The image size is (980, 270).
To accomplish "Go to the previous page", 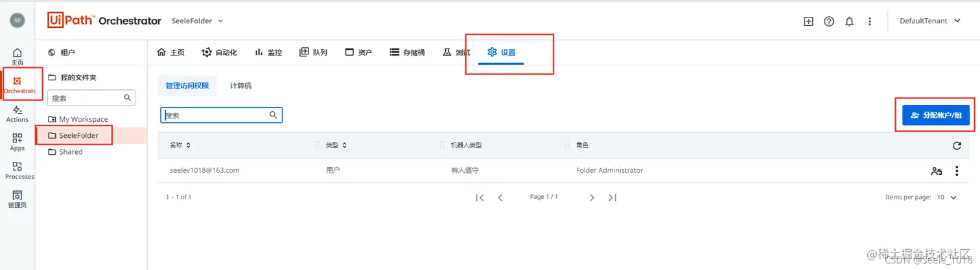I will tap(500, 197).
